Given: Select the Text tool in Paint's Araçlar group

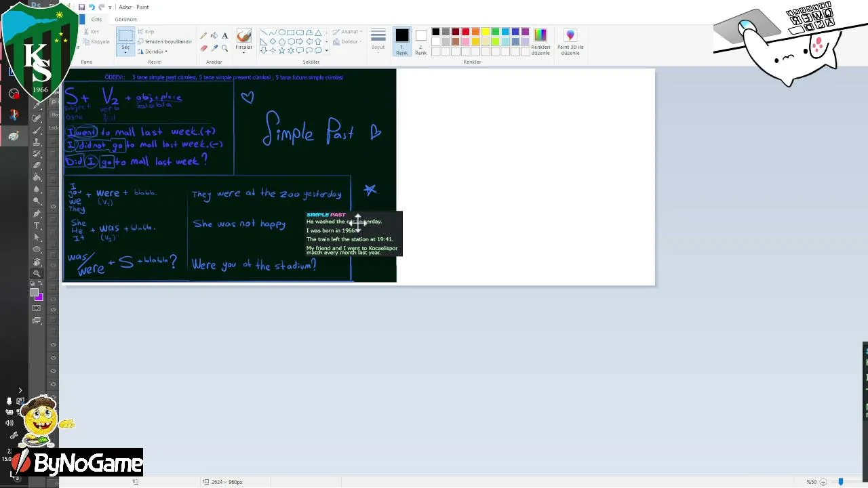Looking at the screenshot, I should [225, 35].
